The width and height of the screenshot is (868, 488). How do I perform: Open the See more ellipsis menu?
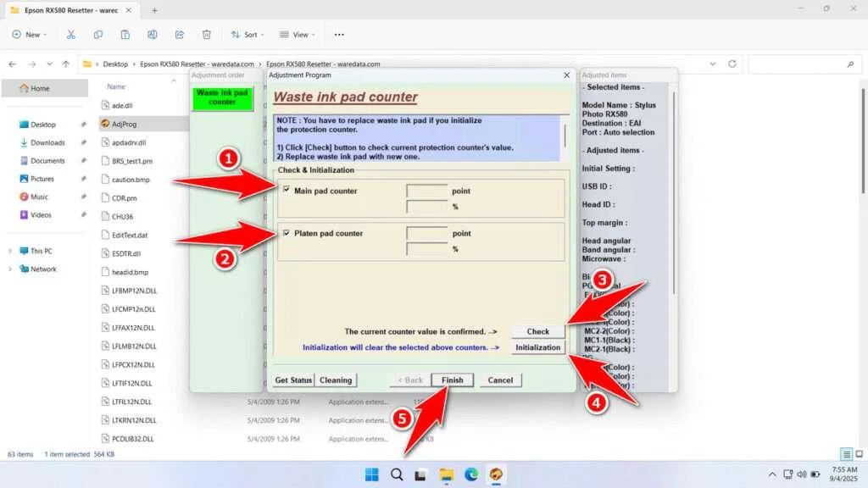click(339, 35)
